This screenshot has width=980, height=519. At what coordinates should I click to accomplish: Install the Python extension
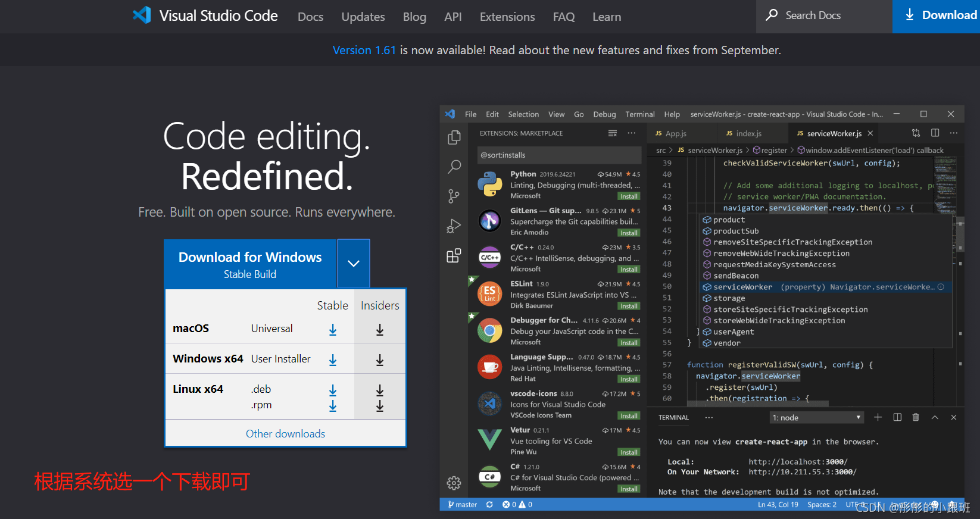coord(629,196)
